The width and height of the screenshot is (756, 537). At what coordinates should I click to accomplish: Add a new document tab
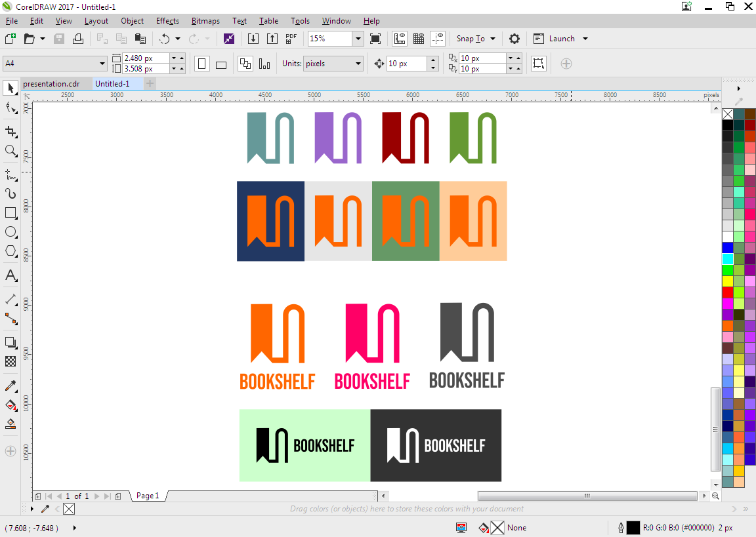[150, 84]
